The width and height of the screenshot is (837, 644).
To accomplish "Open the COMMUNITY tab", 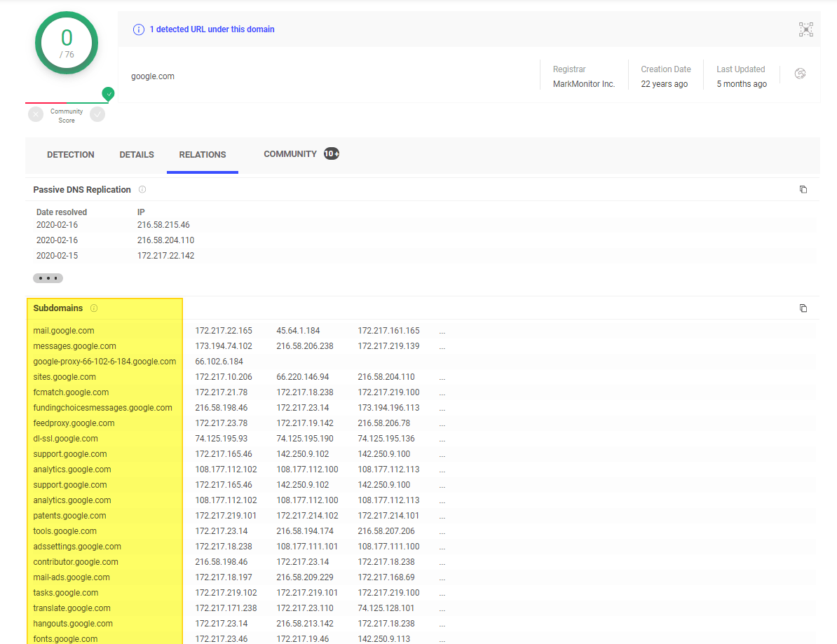I will coord(290,154).
